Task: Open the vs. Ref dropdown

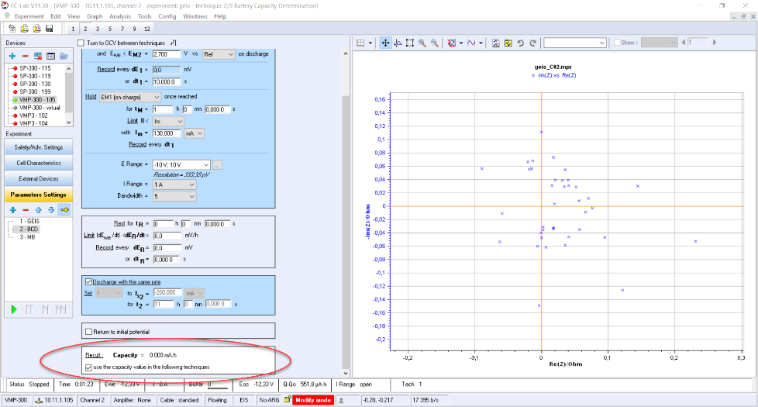Action: pos(219,54)
